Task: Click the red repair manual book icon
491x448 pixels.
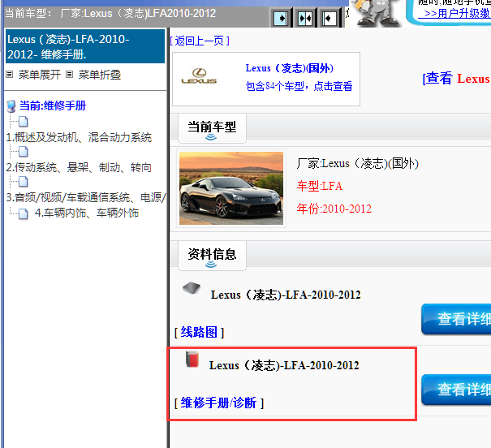Action: (x=192, y=359)
